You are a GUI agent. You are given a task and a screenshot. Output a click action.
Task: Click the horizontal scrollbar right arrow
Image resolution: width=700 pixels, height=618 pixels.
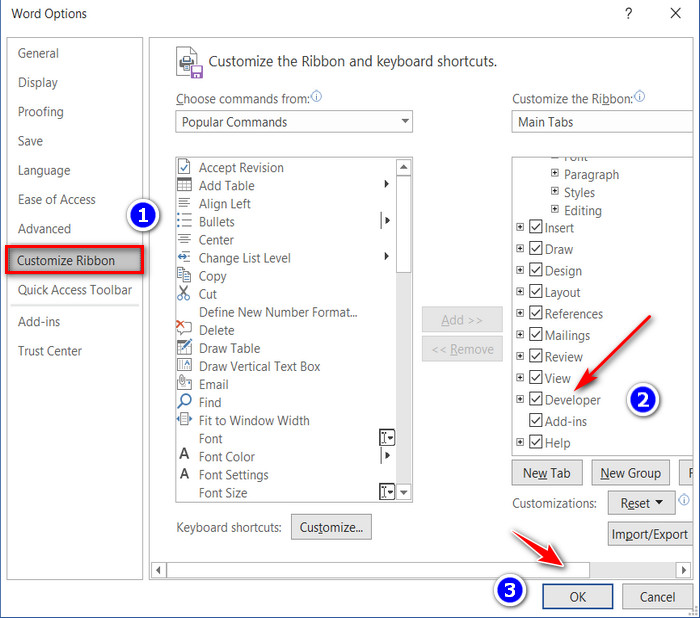point(683,570)
